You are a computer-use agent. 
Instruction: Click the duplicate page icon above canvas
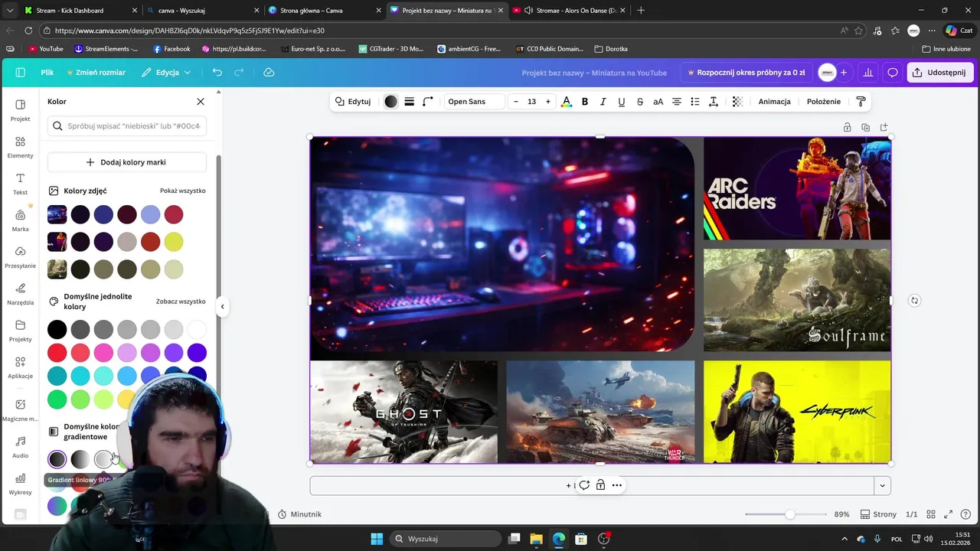click(x=865, y=128)
